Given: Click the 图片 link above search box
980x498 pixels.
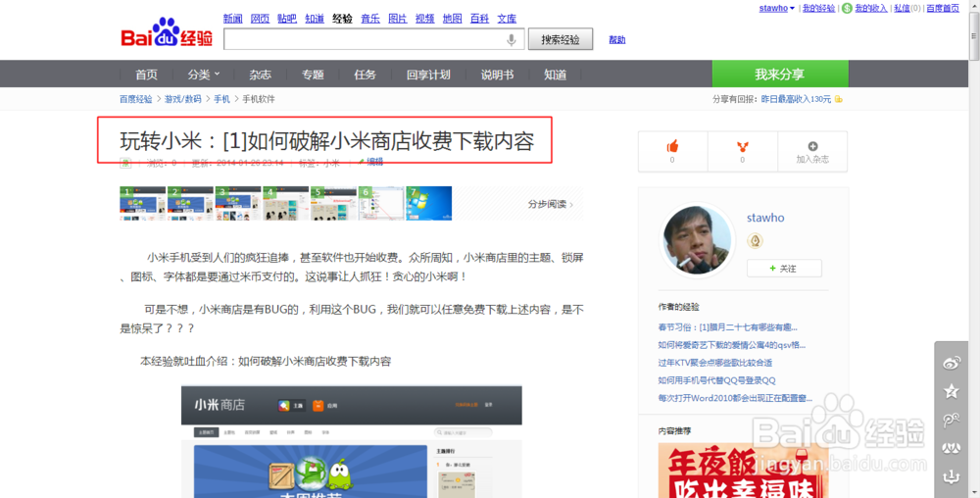Looking at the screenshot, I should click(398, 19).
